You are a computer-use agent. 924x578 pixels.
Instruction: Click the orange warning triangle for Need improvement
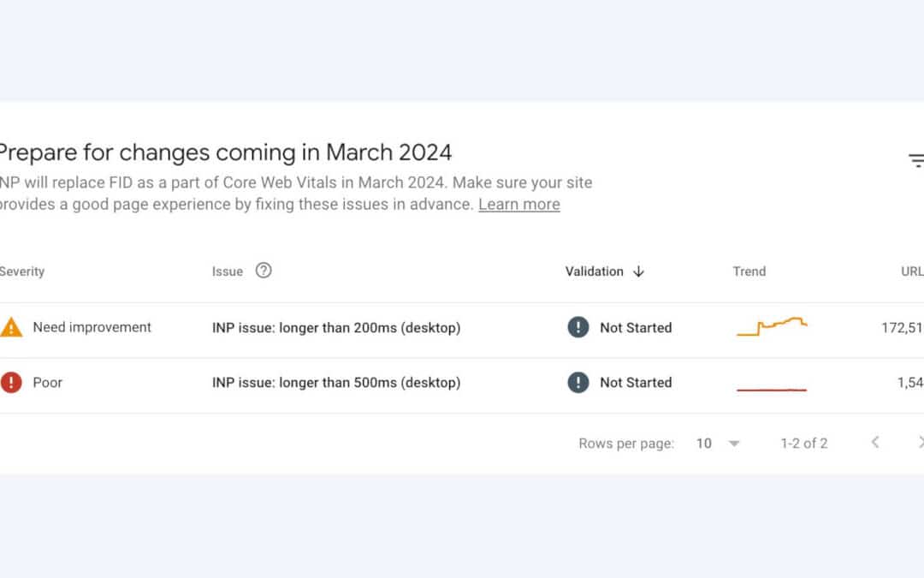pos(11,327)
